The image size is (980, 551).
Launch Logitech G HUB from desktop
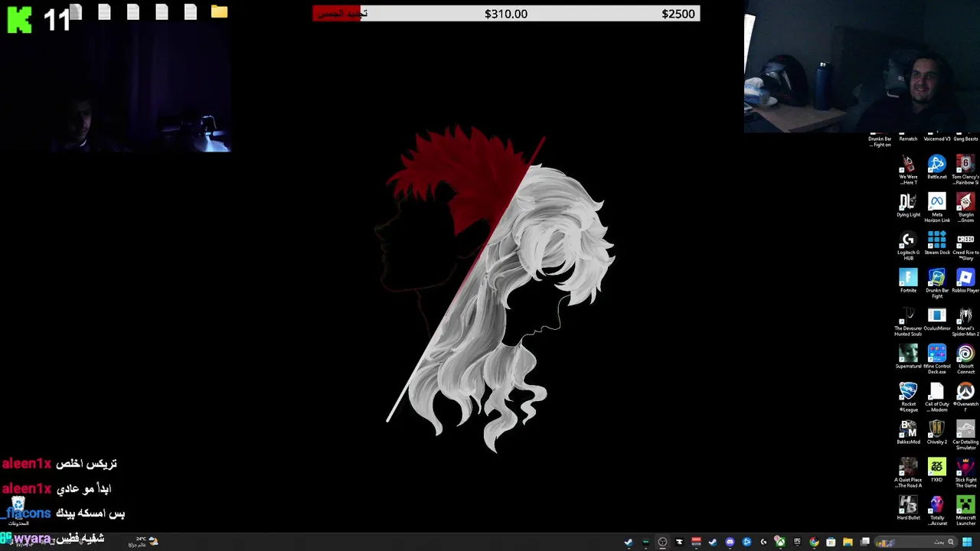(908, 246)
